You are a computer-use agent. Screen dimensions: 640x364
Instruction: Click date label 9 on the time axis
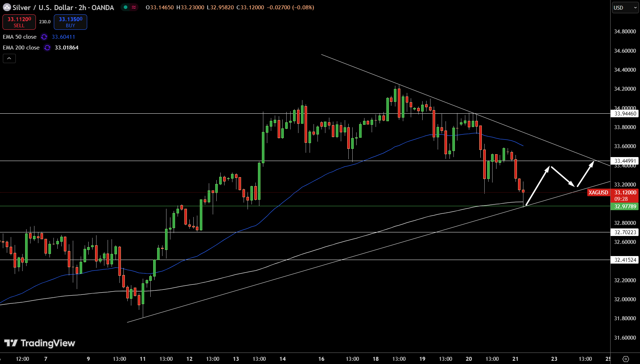[x=88, y=359]
